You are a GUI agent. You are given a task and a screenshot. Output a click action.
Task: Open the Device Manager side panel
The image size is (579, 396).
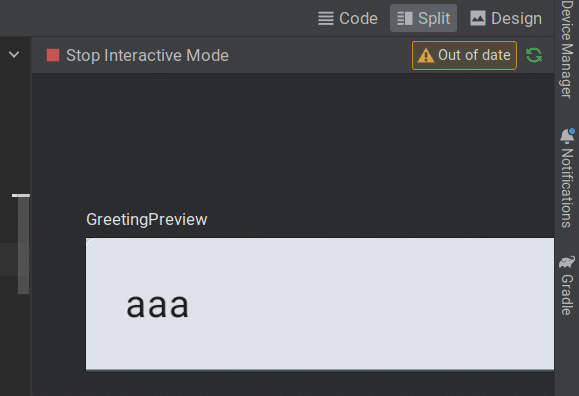(x=567, y=49)
